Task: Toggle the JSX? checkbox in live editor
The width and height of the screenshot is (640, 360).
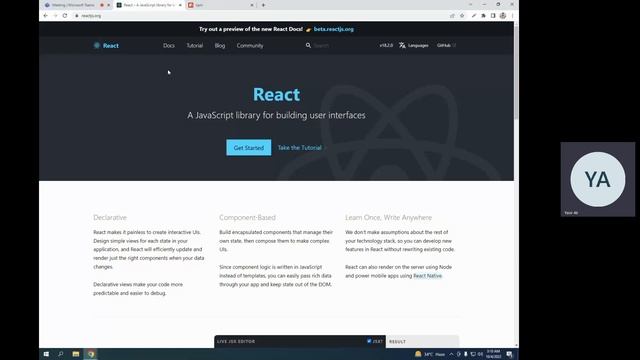Action: coord(369,341)
